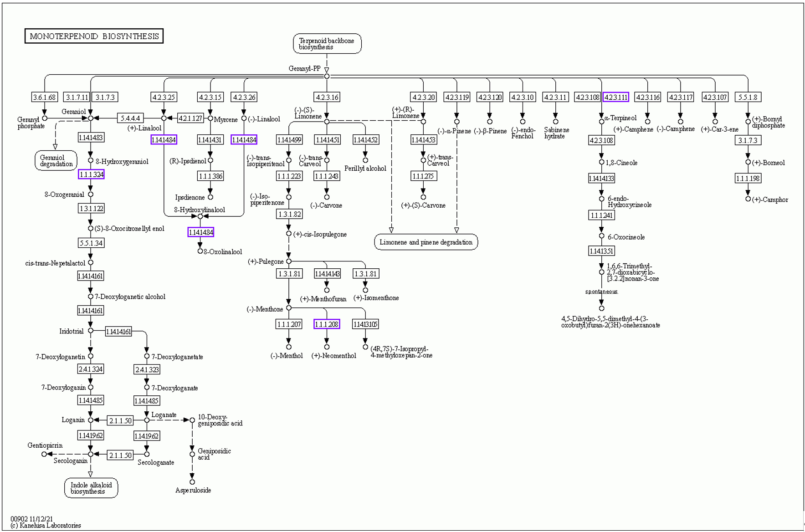Click the (+)-Camphor compound circle
Image resolution: width=805 pixels, height=532 pixels.
(x=748, y=199)
